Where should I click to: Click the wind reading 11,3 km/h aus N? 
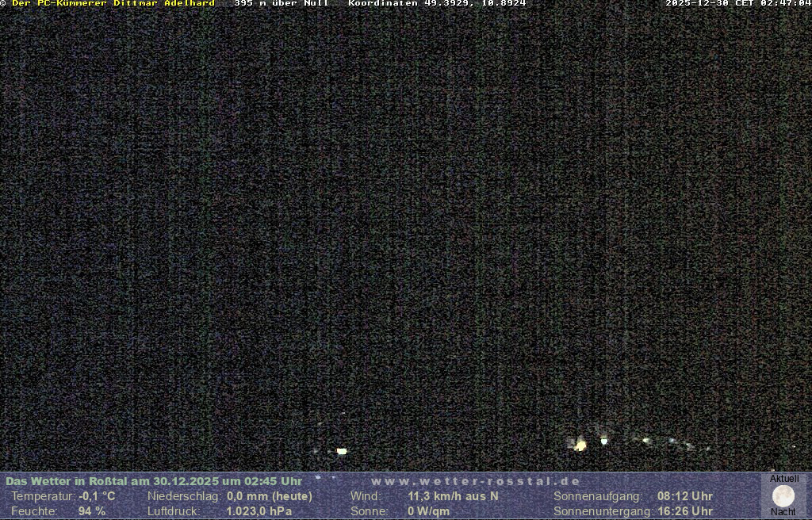453,496
